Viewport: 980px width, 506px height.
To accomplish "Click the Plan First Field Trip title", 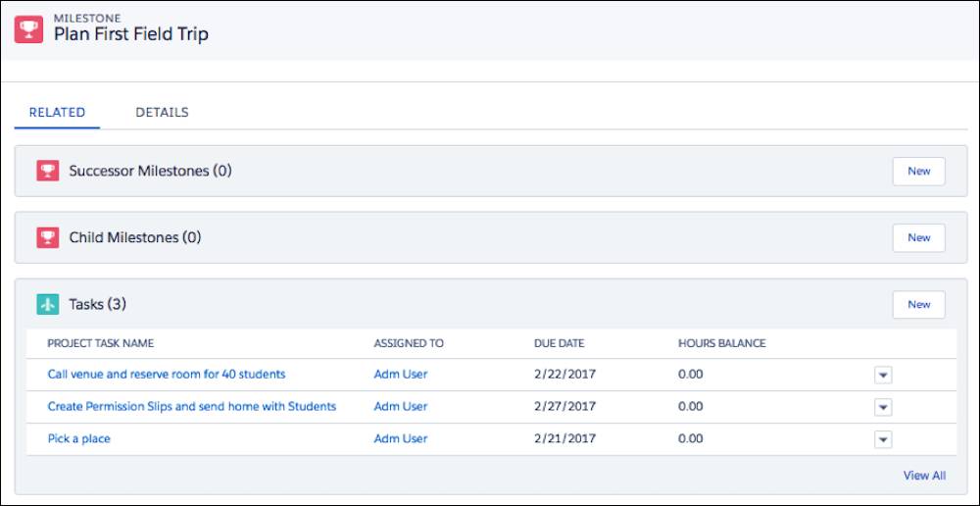I will (131, 34).
